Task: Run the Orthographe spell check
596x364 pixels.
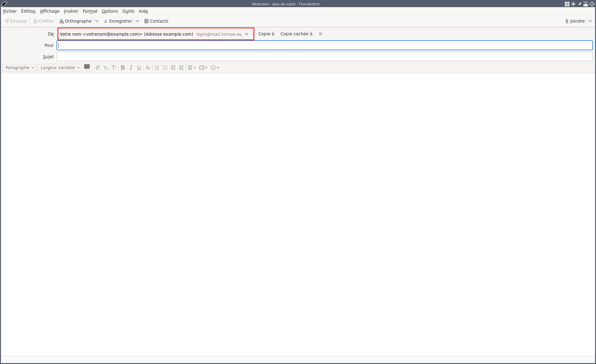Action: click(x=75, y=21)
